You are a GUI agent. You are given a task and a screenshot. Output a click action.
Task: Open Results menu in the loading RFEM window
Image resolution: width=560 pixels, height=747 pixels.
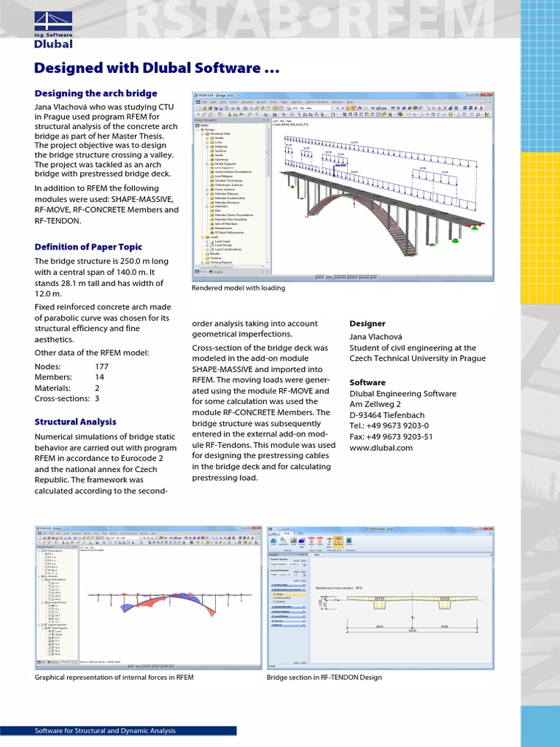[262, 102]
